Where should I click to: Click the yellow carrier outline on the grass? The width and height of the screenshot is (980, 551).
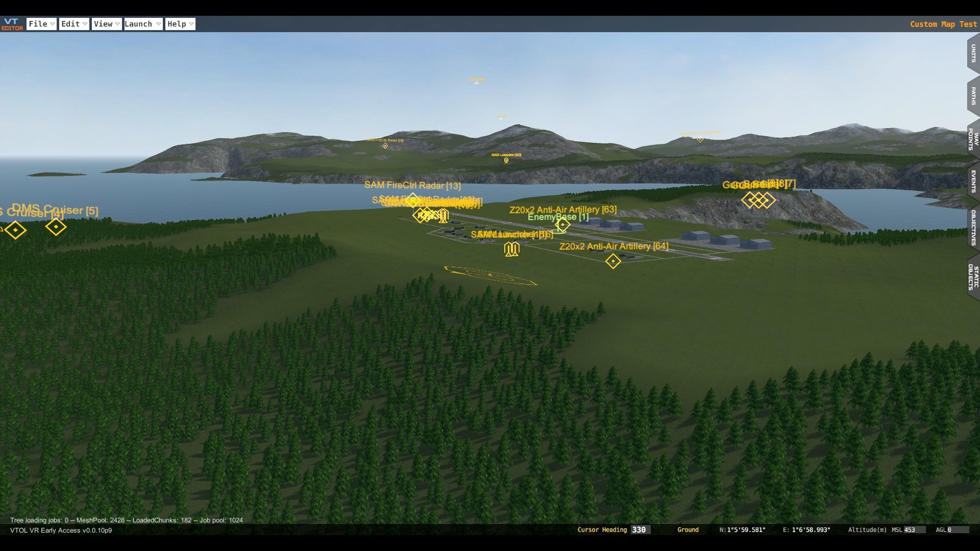pos(489,275)
